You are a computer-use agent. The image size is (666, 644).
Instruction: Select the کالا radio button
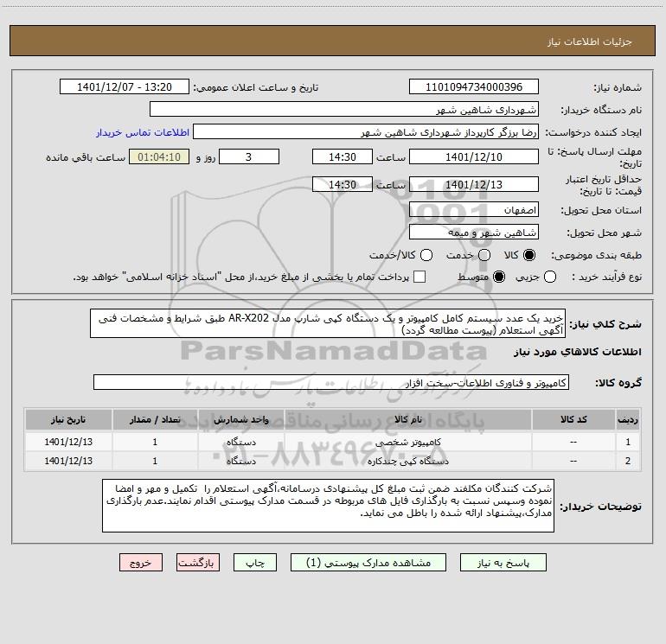point(529,255)
